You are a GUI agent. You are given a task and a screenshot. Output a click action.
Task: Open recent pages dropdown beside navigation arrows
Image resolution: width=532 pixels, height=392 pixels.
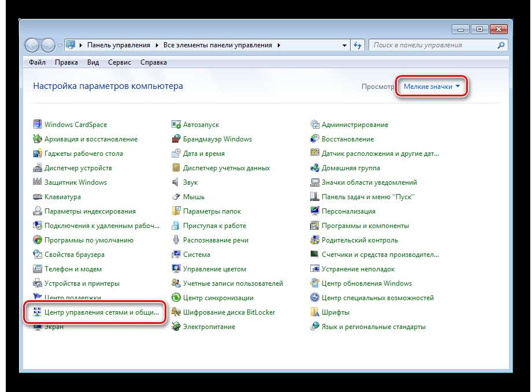point(59,45)
